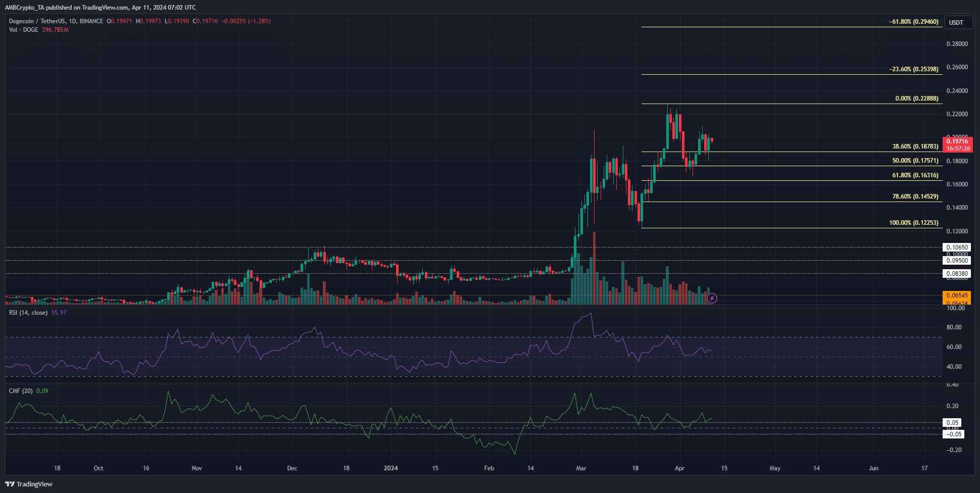Select the -61.80% (0.29460) Fibonacci level
This screenshot has width=980, height=493.
pyautogui.click(x=914, y=22)
